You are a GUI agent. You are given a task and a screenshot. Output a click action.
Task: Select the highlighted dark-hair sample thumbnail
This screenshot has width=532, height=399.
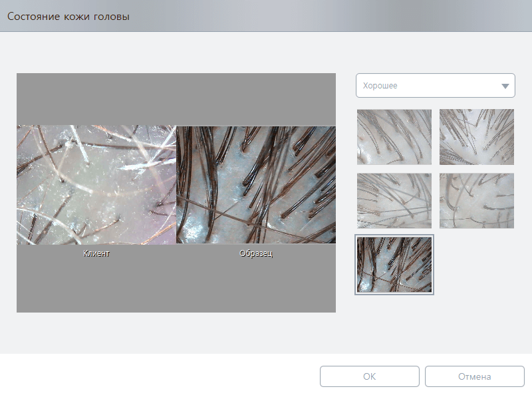[x=394, y=265]
